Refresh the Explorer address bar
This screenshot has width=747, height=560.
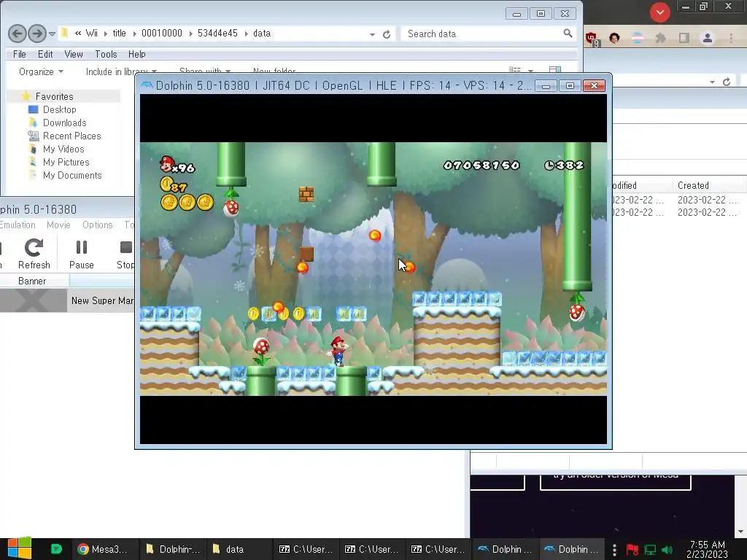[387, 34]
